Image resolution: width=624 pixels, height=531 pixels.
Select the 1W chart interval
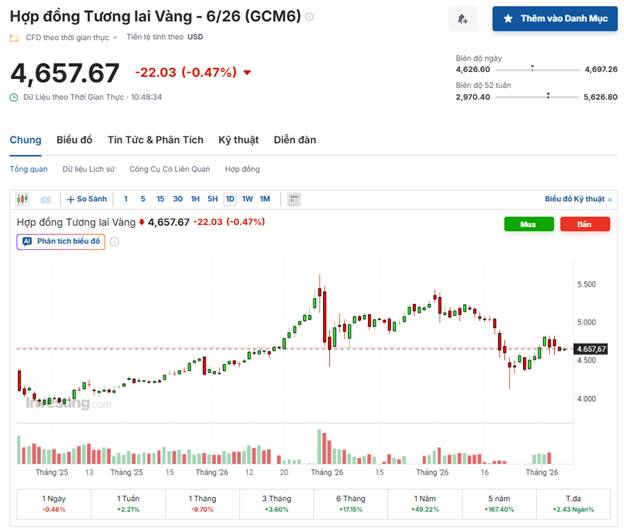point(247,198)
